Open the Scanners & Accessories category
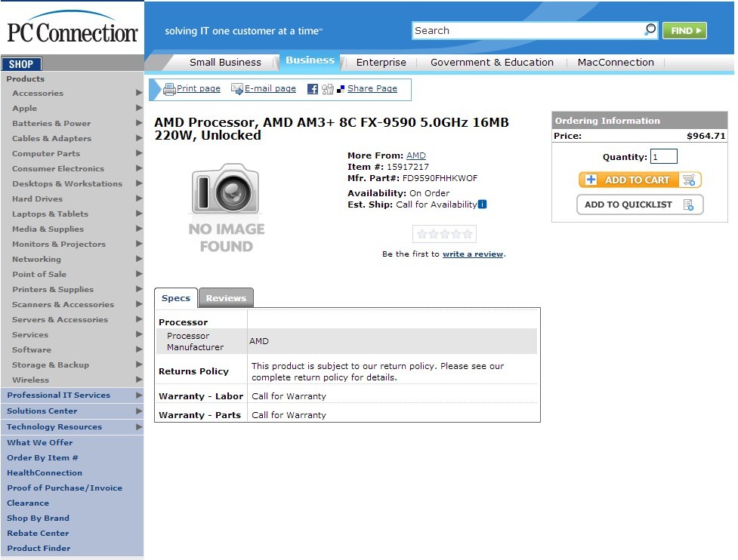This screenshot has height=560, width=738. pyautogui.click(x=63, y=304)
